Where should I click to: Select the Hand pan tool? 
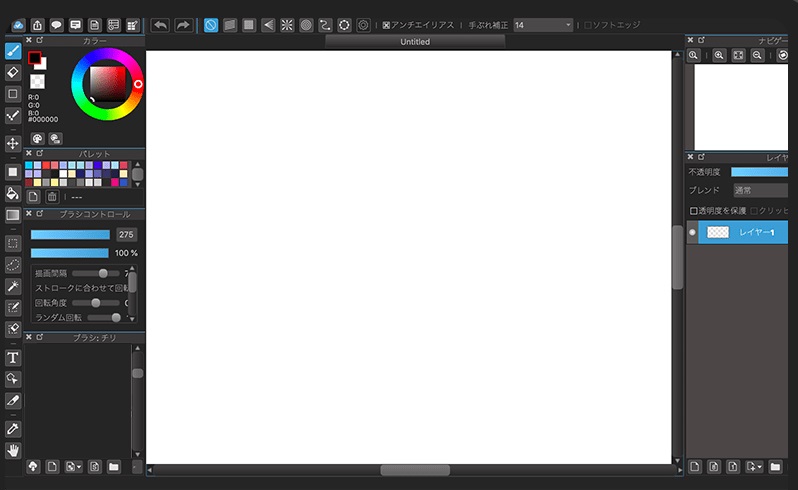click(13, 450)
